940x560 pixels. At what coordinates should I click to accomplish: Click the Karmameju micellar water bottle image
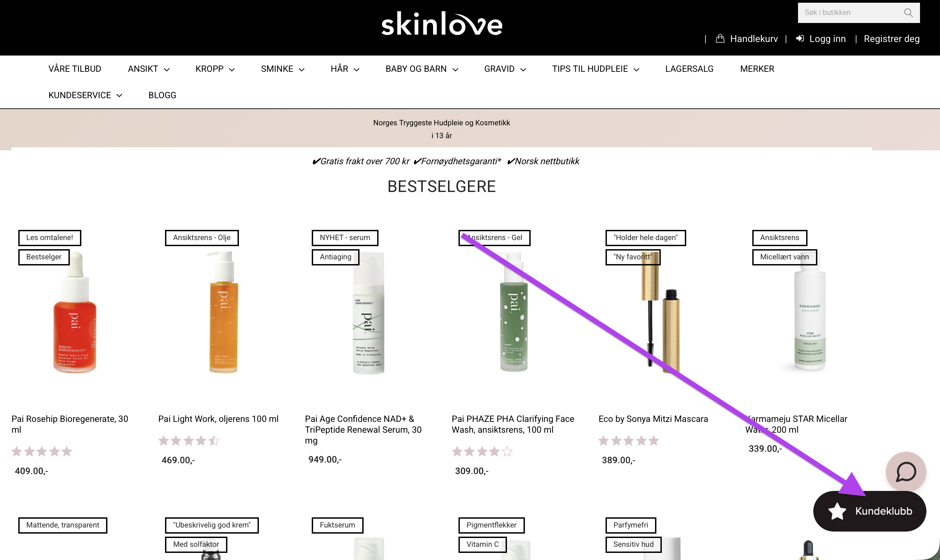(809, 313)
